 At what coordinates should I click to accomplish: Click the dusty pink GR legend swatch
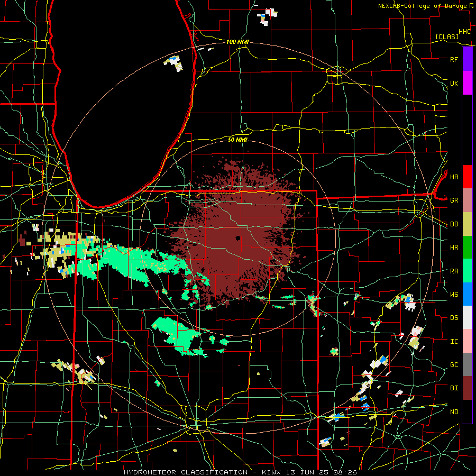pos(467,200)
